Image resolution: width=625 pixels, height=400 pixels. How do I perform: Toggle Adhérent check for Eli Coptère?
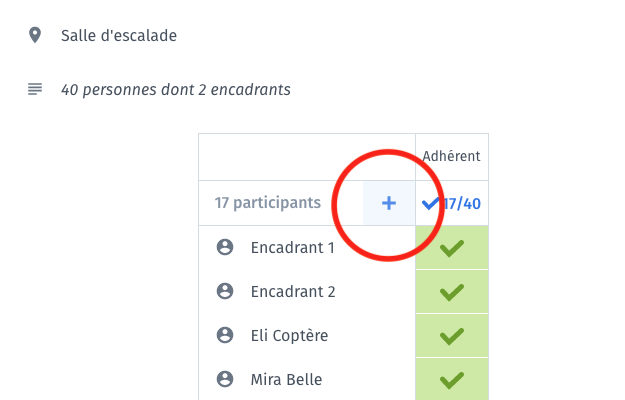pyautogui.click(x=452, y=336)
